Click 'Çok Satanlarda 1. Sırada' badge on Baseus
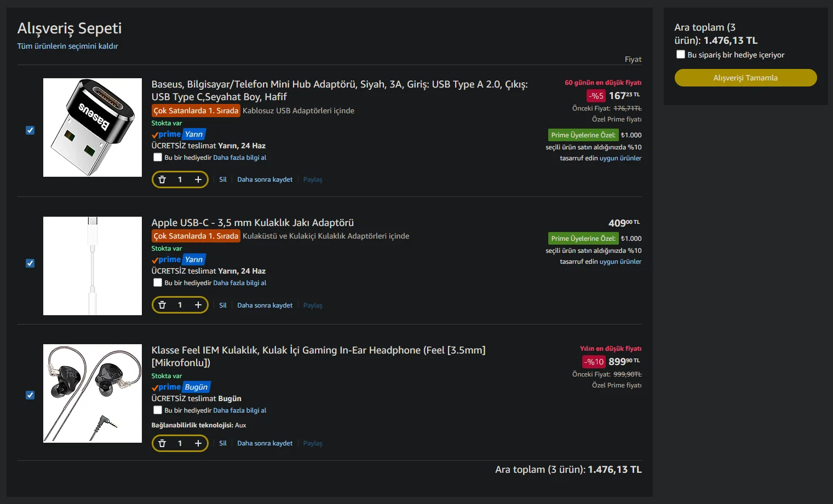 (x=196, y=111)
